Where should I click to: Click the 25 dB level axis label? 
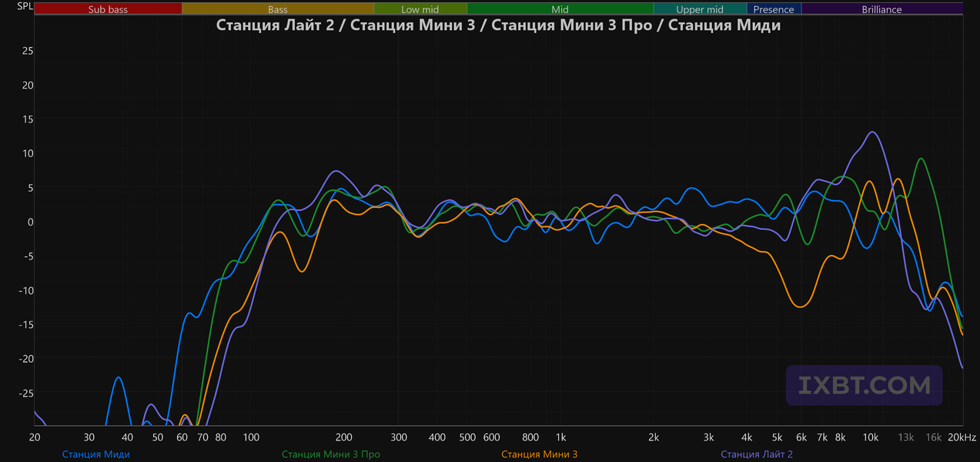tap(28, 51)
